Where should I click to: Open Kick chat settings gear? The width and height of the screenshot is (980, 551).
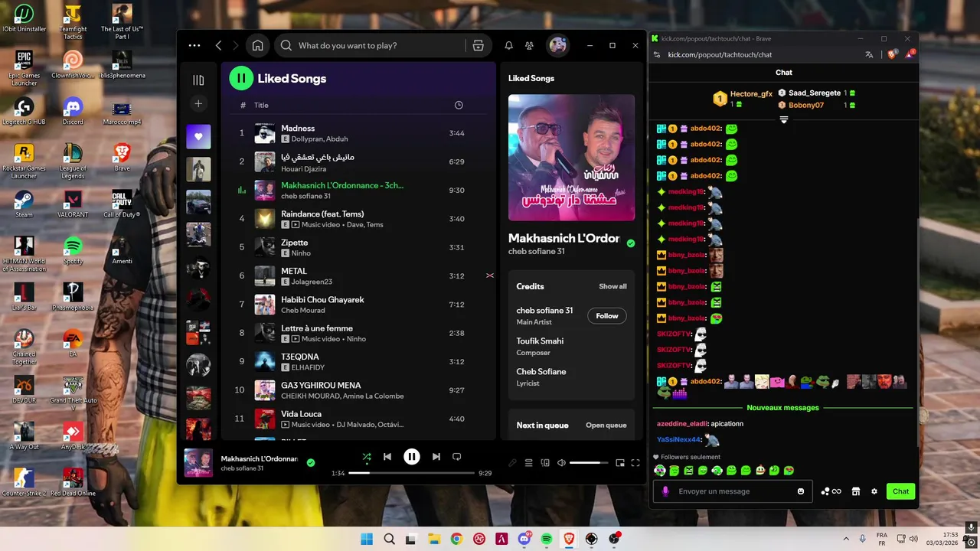click(874, 491)
